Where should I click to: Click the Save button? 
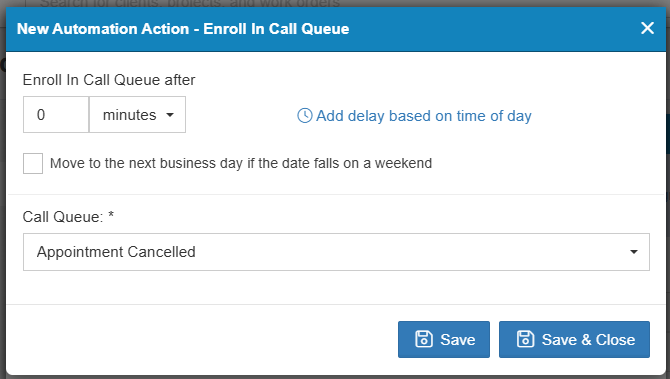coord(444,339)
